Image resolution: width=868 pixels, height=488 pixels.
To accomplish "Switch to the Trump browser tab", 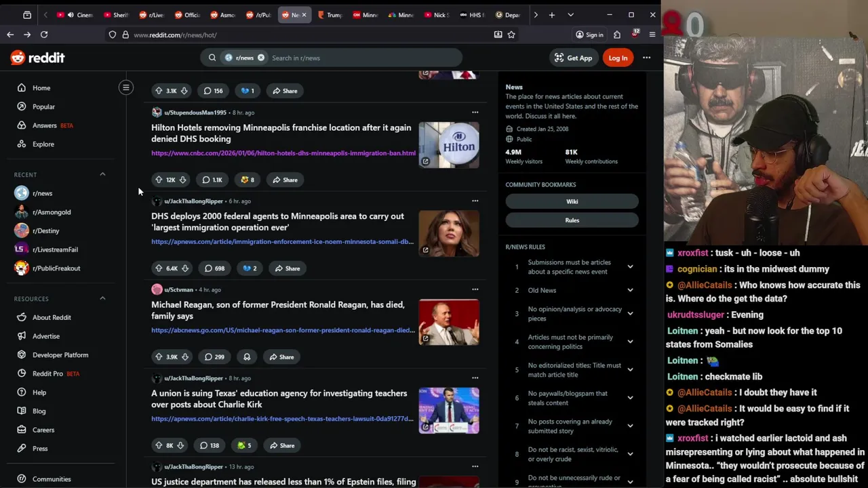I will click(x=330, y=15).
